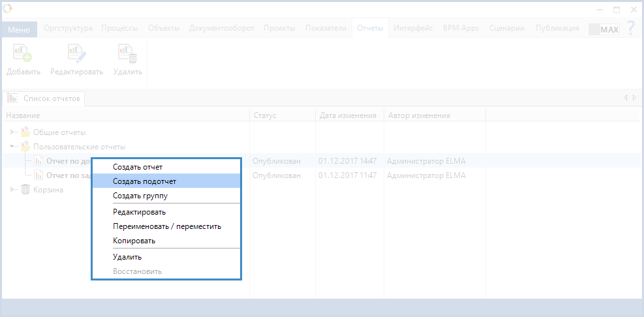Switch to the Показатели tab
644x317 pixels.
click(x=326, y=28)
